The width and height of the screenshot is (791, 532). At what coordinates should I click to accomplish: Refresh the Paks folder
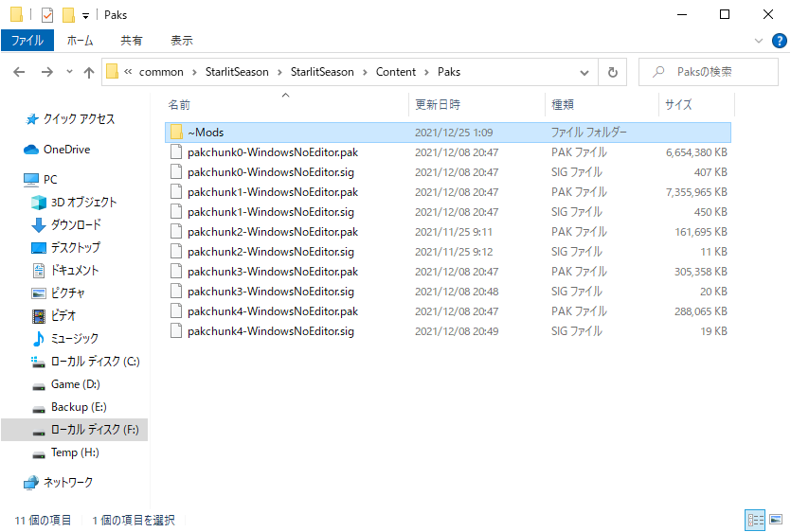tap(612, 72)
